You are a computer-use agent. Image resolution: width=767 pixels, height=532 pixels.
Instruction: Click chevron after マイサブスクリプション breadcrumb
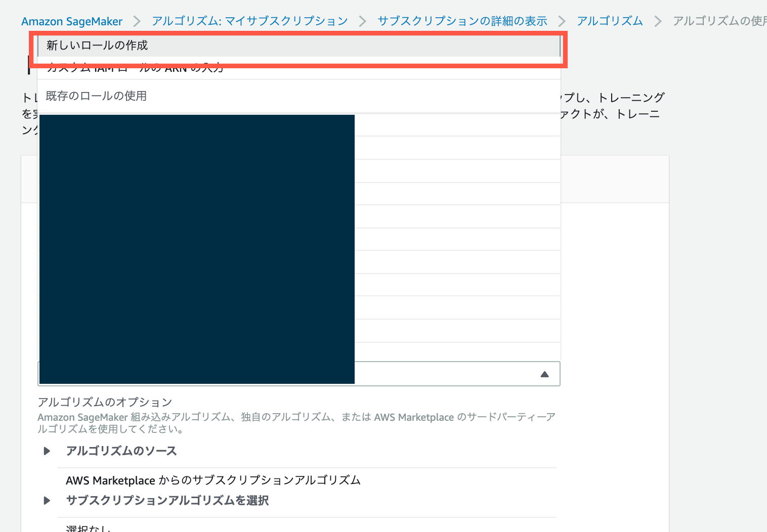pyautogui.click(x=362, y=21)
